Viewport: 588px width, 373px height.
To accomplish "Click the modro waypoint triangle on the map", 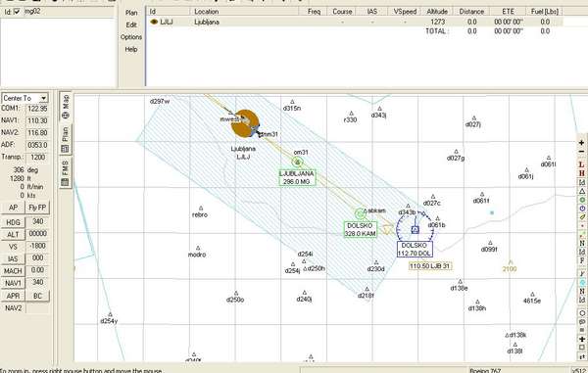I will click(x=198, y=248).
